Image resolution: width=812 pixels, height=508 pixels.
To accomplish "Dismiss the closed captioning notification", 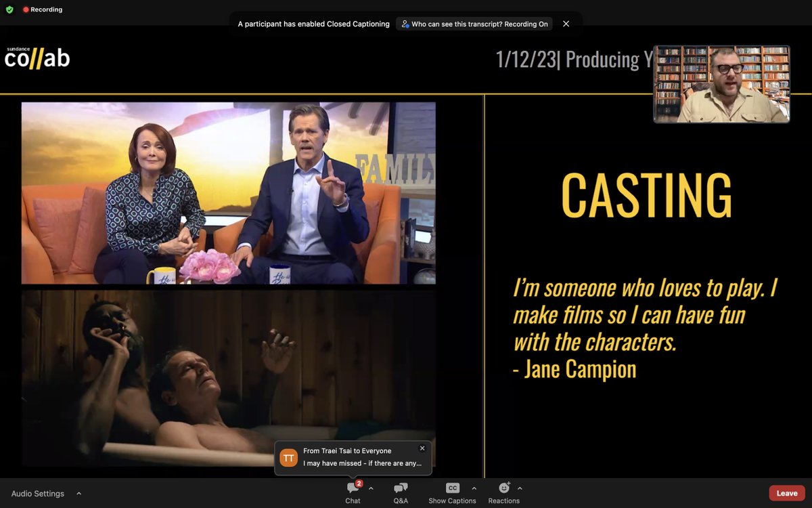I will point(566,24).
